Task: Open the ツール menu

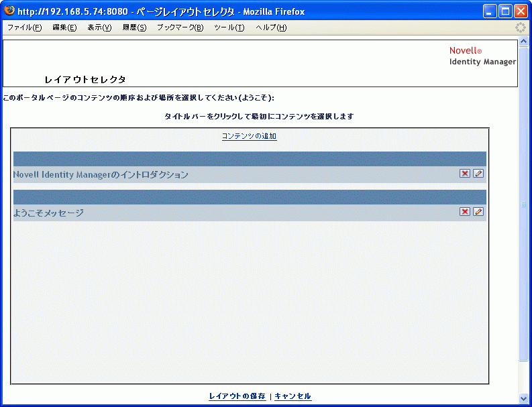Action: pos(229,27)
